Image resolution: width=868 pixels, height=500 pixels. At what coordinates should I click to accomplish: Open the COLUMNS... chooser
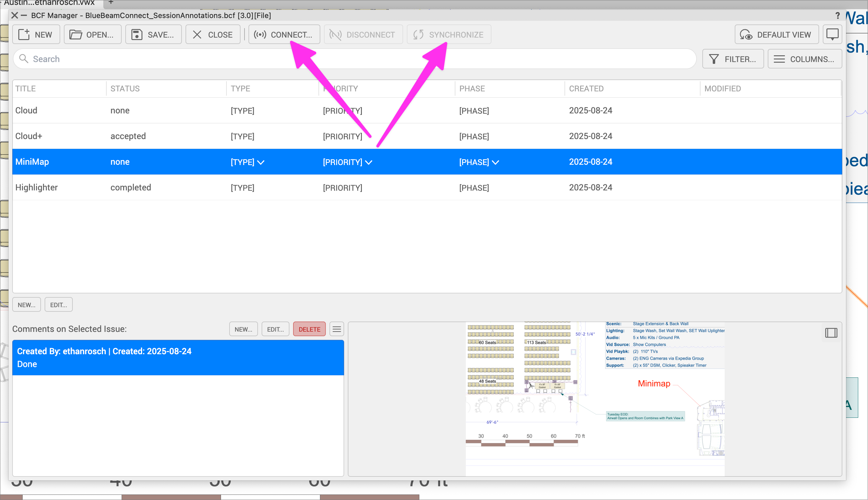click(804, 59)
